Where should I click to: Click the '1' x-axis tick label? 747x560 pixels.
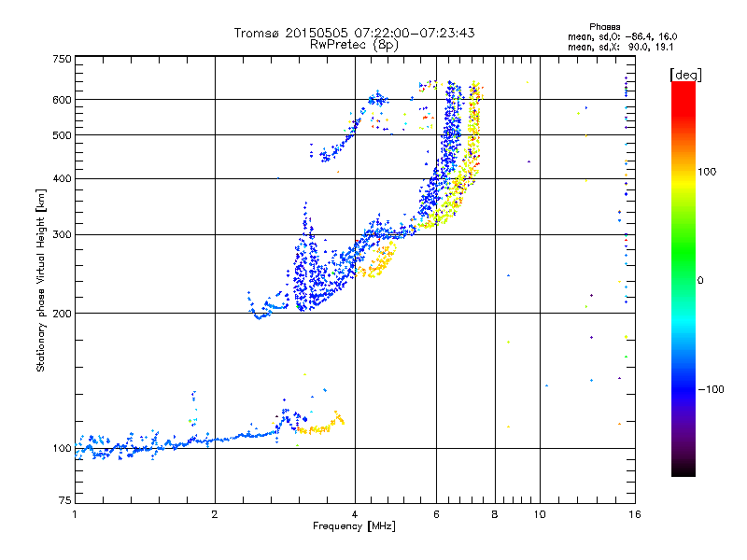coord(75,514)
